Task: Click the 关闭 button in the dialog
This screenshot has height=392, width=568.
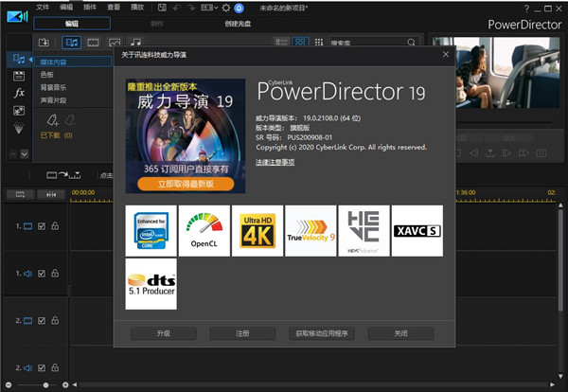Action: coord(400,334)
